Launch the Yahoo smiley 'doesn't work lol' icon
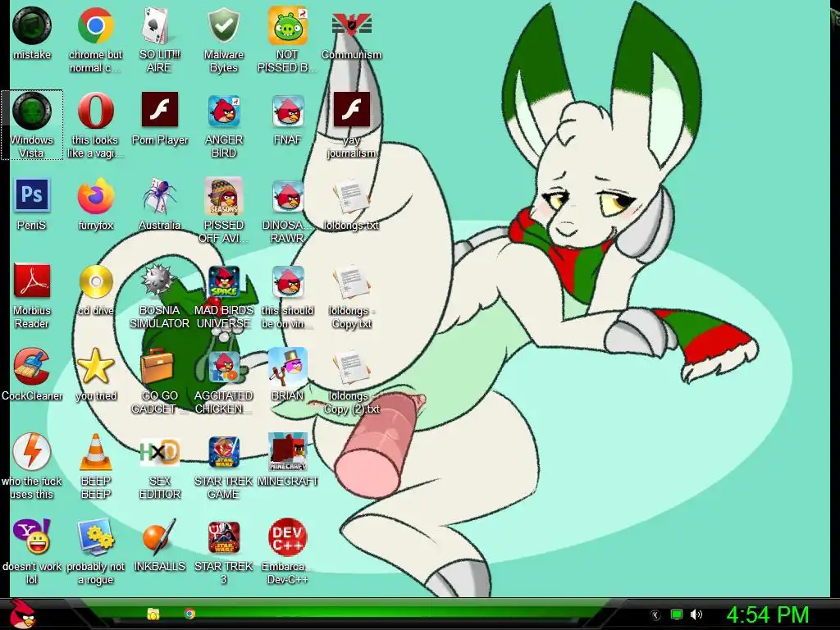Screen dimensions: 840x630 tap(32, 536)
